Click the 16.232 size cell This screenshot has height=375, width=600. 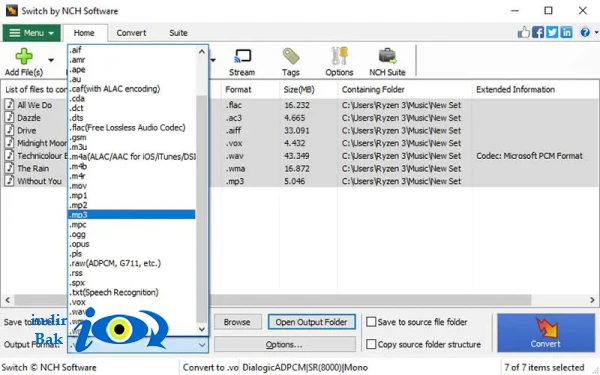click(x=297, y=105)
